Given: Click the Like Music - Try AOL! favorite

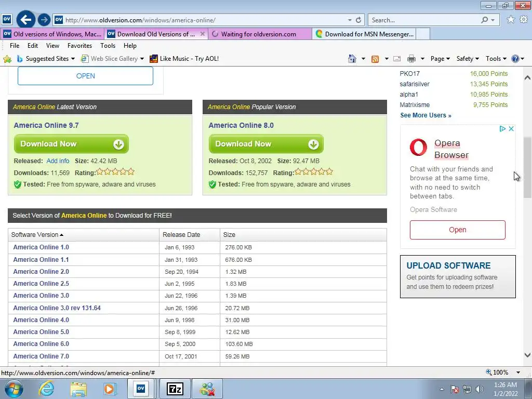Looking at the screenshot, I should click(x=184, y=59).
